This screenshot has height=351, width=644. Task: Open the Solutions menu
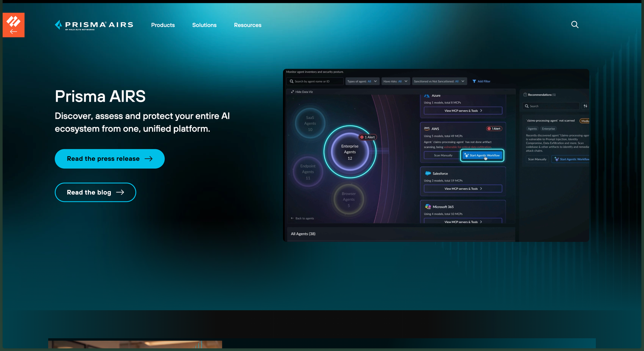tap(204, 25)
